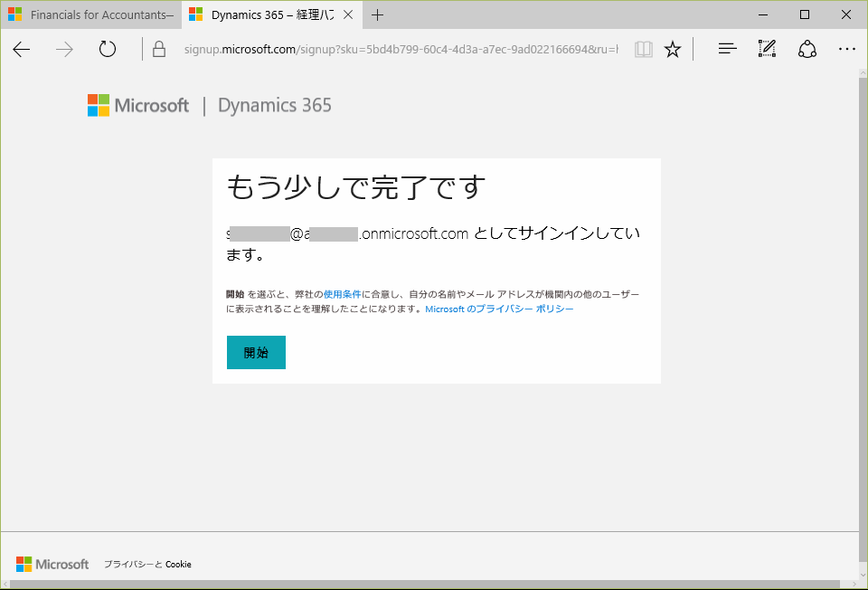Open a new tab with plus button

pos(378,15)
